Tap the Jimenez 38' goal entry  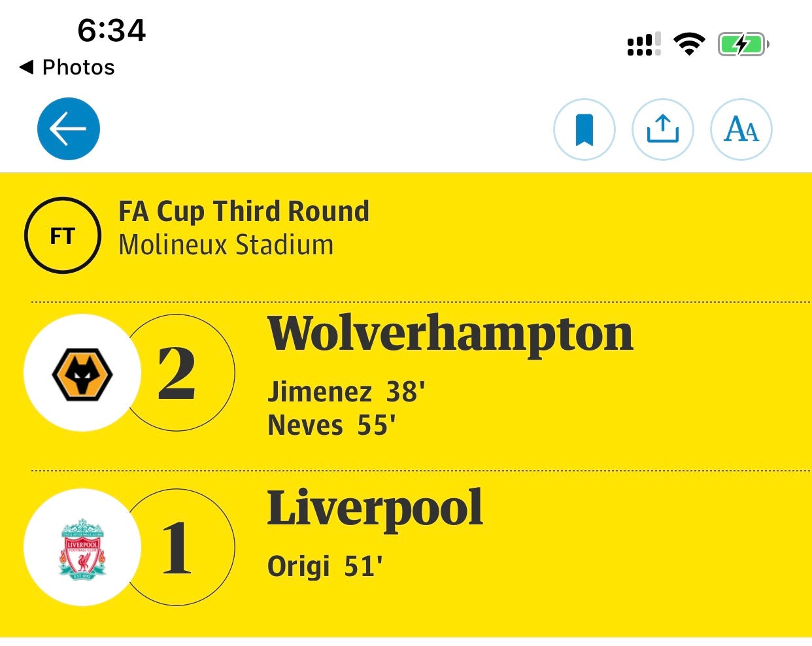347,392
